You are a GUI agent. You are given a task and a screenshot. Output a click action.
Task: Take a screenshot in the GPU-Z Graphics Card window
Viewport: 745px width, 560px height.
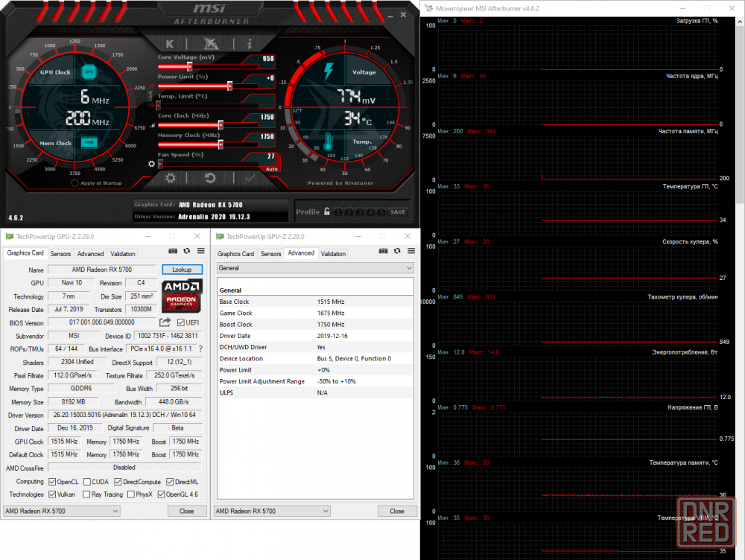pos(173,251)
